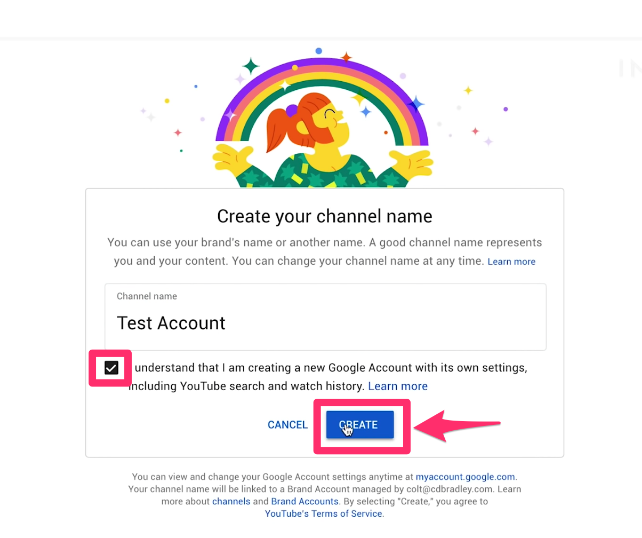Click the character's green patterned shirt
642x538 pixels.
pos(323,172)
